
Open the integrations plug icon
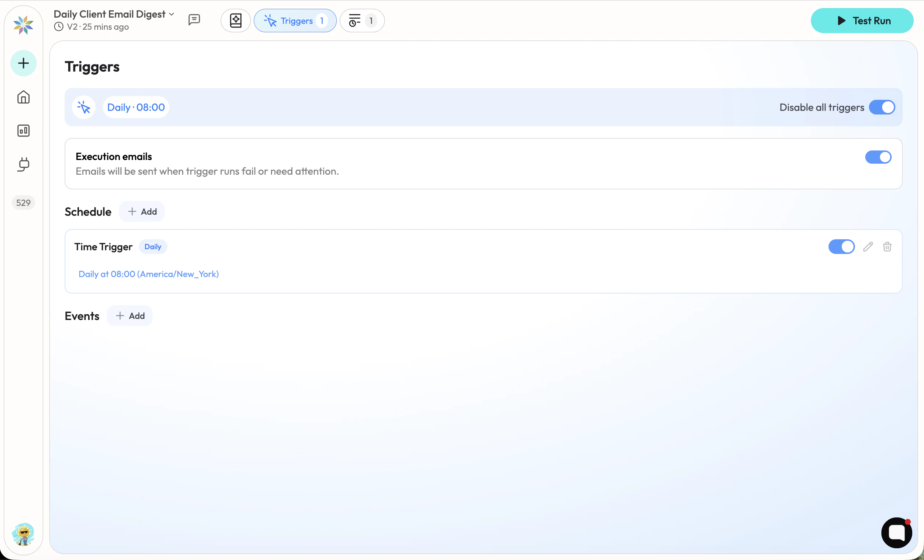[x=23, y=164]
